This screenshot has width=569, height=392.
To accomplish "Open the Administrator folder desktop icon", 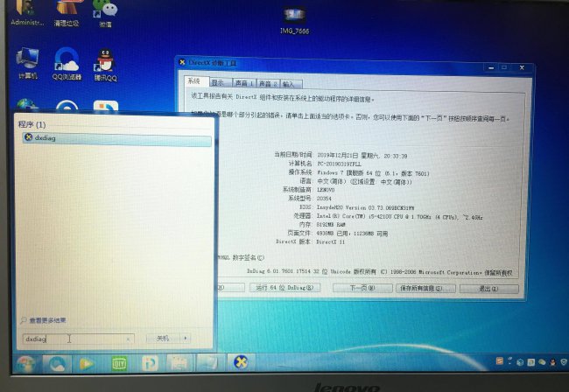I will pos(27,13).
